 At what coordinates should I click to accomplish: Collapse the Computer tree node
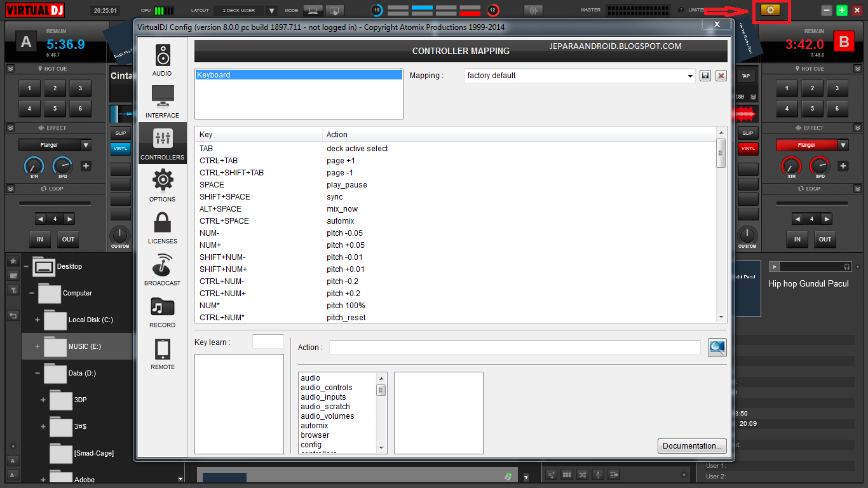pyautogui.click(x=32, y=293)
